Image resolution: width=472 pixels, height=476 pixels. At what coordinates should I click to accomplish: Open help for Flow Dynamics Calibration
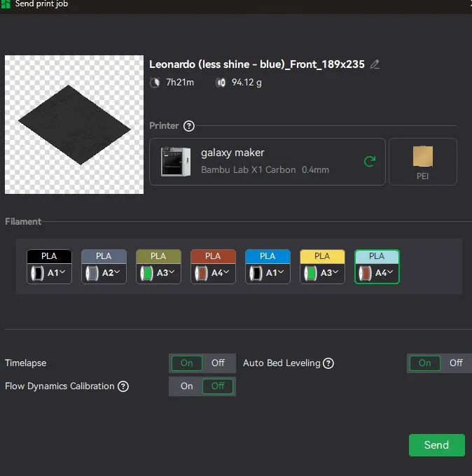pyautogui.click(x=123, y=386)
